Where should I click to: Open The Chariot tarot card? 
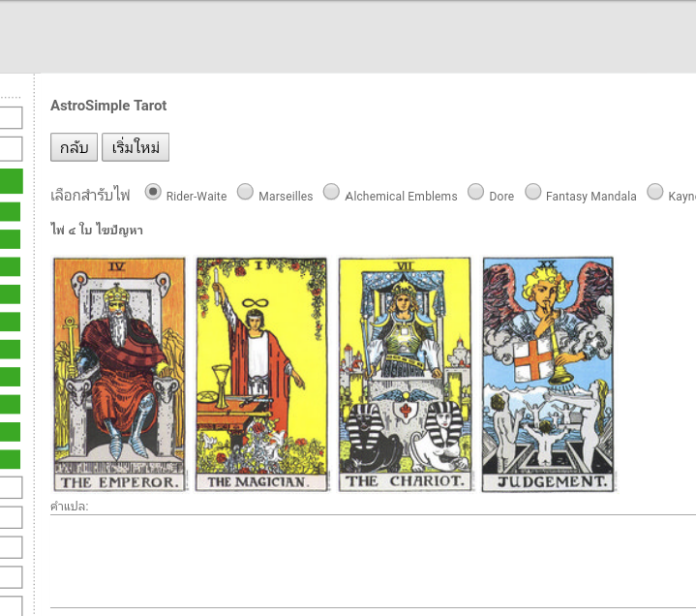pyautogui.click(x=405, y=375)
